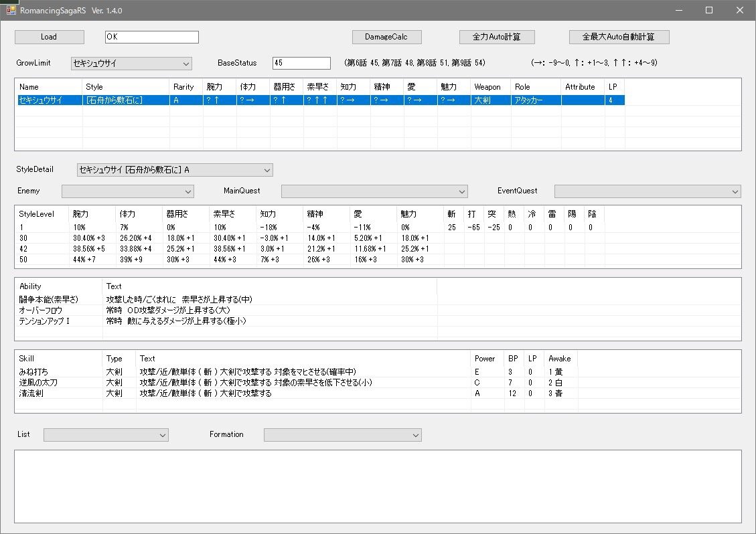Viewport: 756px width, 534px height.
Task: Open the GrowLimit dropdown セキシュウサイ
Action: [x=131, y=63]
